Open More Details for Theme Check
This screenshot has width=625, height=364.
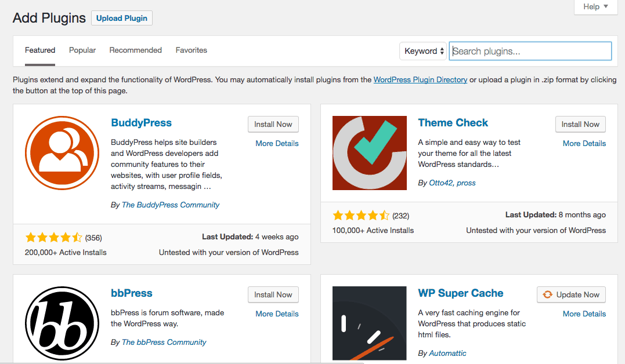pos(584,143)
